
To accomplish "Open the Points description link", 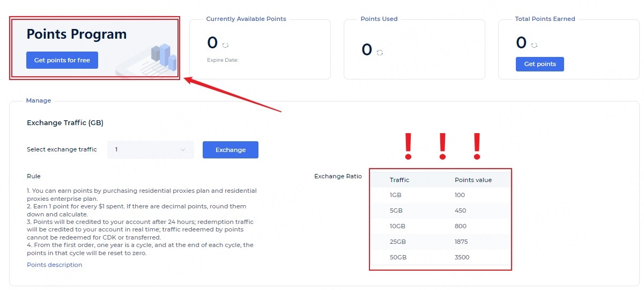I will point(55,265).
